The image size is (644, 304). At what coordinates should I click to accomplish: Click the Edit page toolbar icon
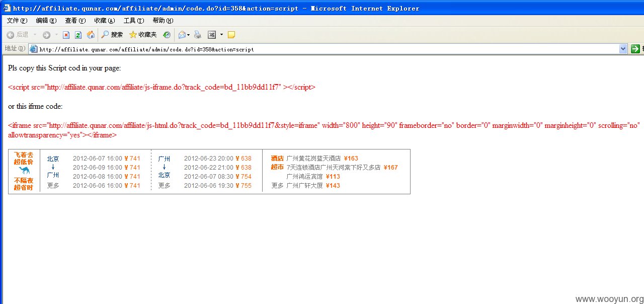click(x=212, y=35)
